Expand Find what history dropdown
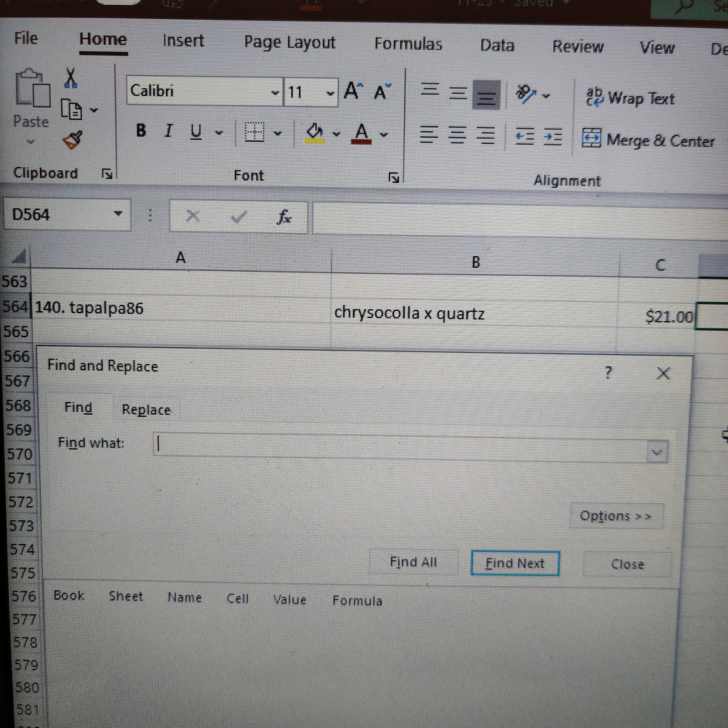Viewport: 728px width, 728px height. 657,451
